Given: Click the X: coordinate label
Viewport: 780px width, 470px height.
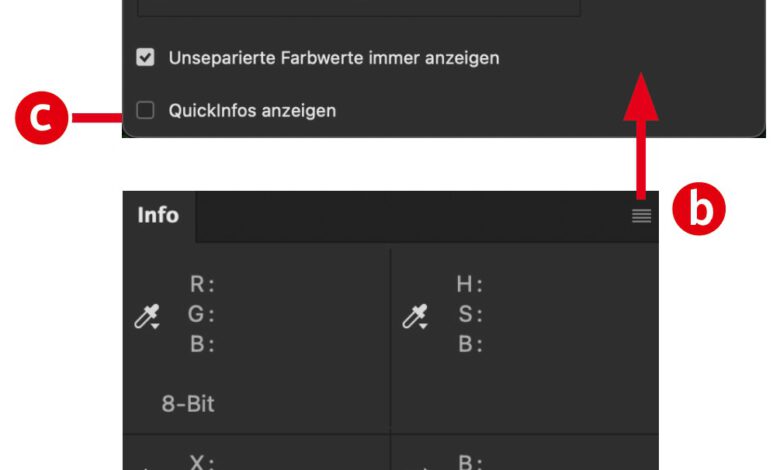Looking at the screenshot, I should [203, 462].
